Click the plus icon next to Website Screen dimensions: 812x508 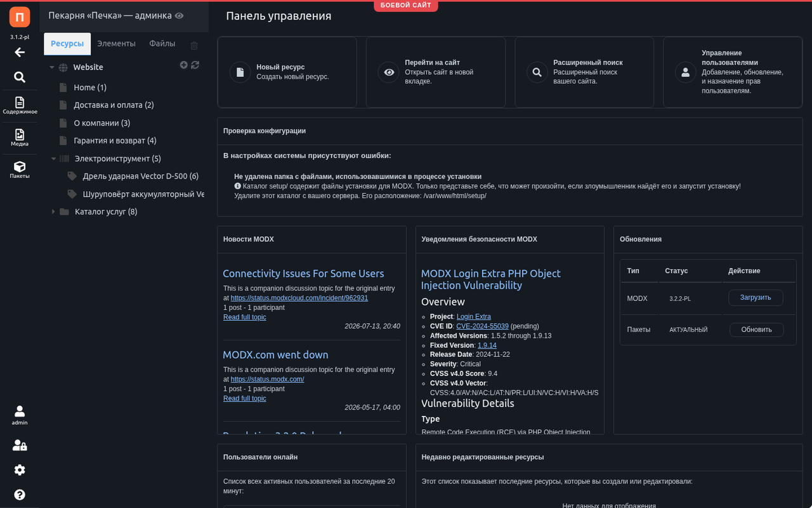click(184, 65)
